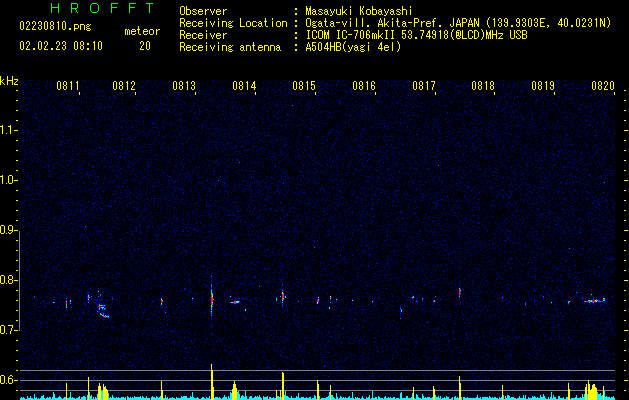
Task: Click the 0820 time marker
Action: [603, 86]
